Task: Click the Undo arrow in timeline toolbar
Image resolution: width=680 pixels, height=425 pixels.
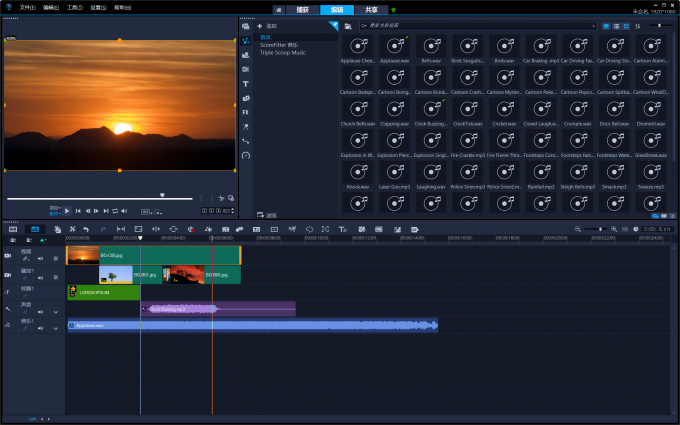Action: click(86, 229)
